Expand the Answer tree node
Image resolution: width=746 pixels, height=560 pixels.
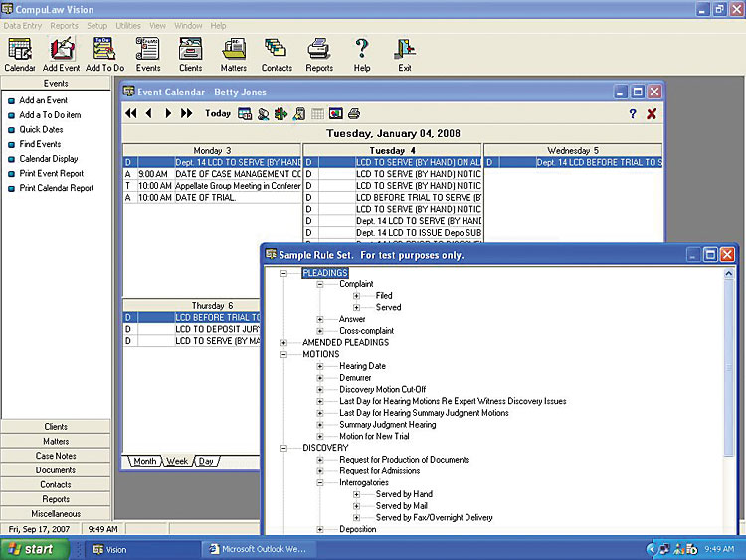point(320,319)
